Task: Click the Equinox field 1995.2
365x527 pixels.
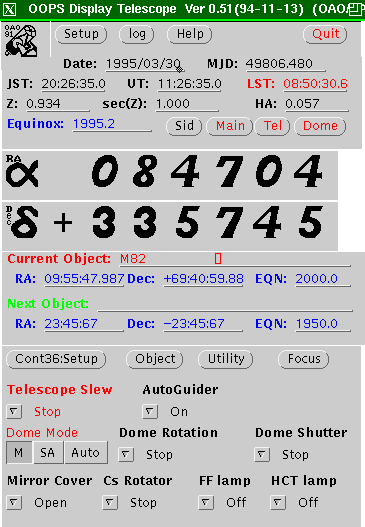Action: (x=112, y=124)
